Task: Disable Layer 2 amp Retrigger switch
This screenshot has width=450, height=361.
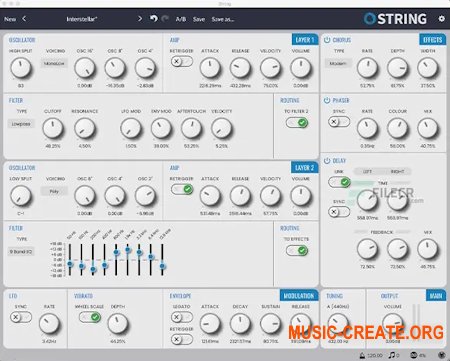Action: [x=182, y=189]
